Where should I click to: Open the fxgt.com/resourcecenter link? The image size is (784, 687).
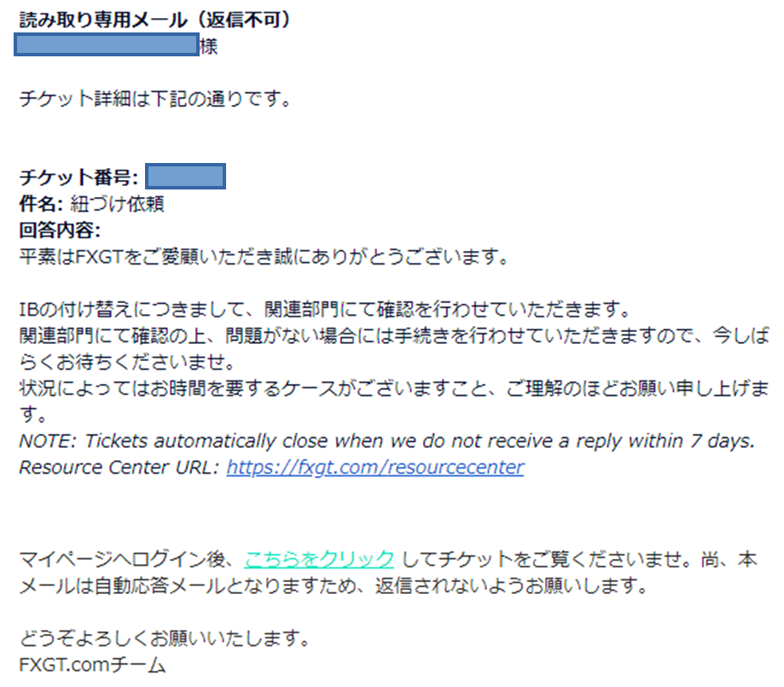(375, 468)
